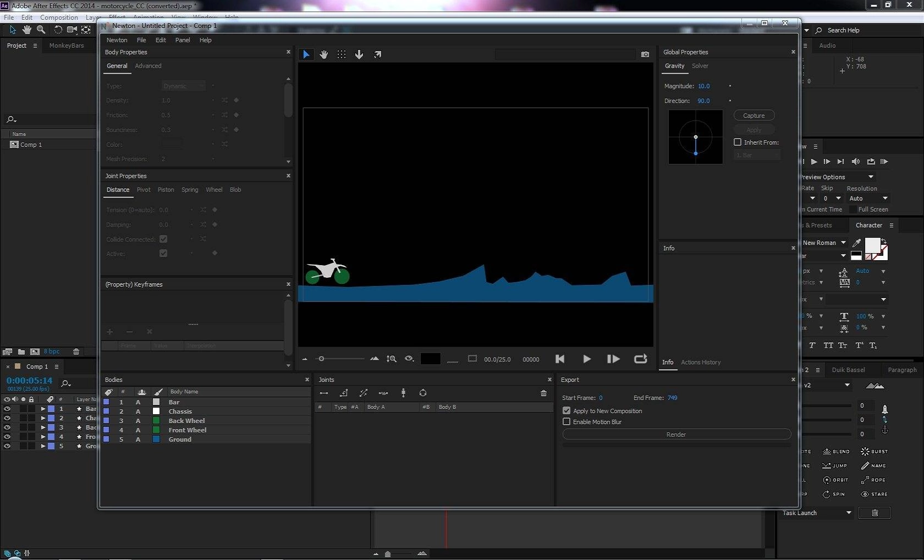Open the font family dropdown New Roman

pyautogui.click(x=843, y=243)
